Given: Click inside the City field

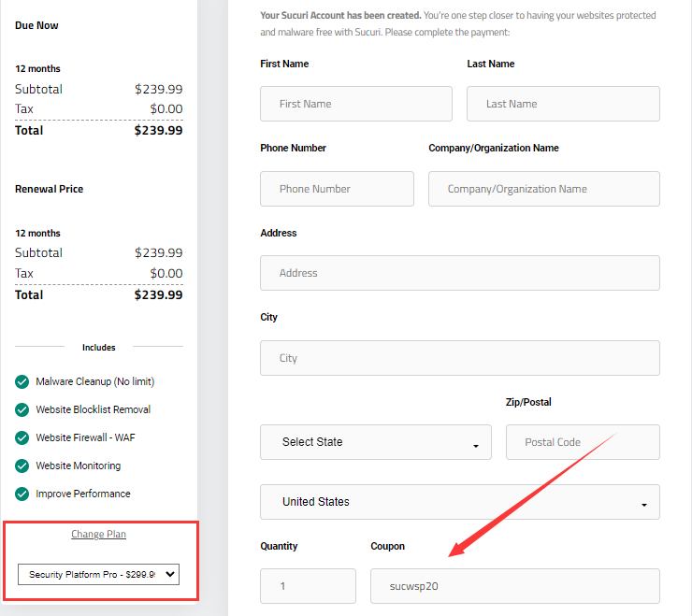Looking at the screenshot, I should coord(459,358).
